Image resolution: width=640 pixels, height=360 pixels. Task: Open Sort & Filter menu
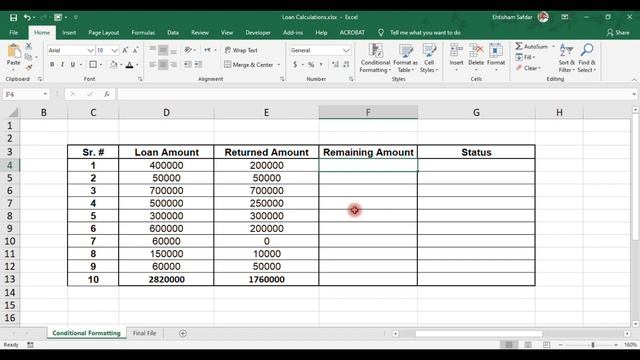(x=567, y=58)
